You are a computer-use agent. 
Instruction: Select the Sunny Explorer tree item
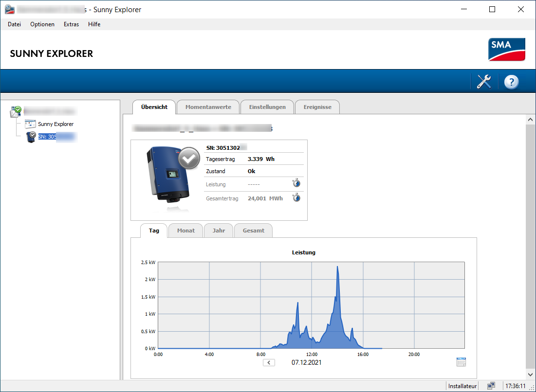(x=55, y=124)
